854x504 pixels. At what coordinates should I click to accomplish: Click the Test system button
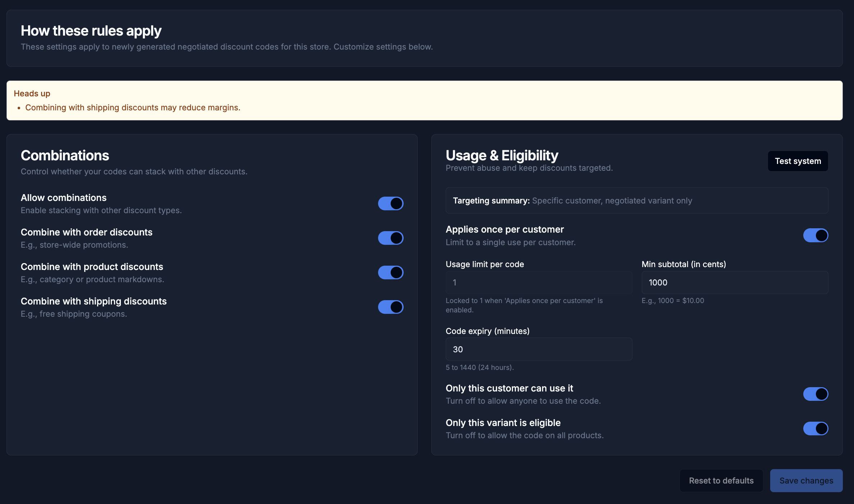point(798,161)
